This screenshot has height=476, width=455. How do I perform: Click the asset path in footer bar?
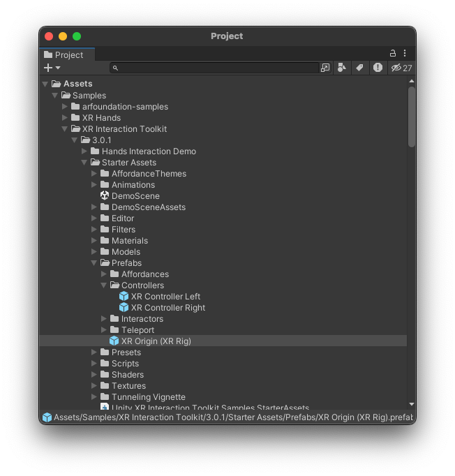point(233,417)
